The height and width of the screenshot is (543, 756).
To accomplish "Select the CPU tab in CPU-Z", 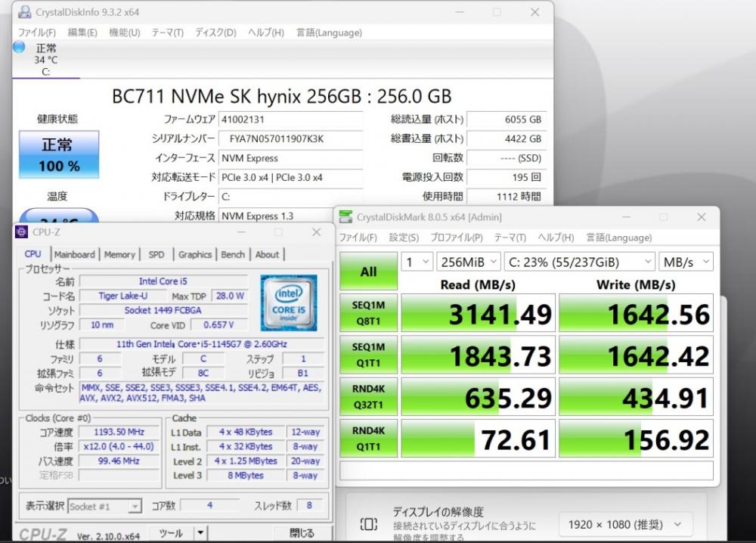I will [33, 254].
